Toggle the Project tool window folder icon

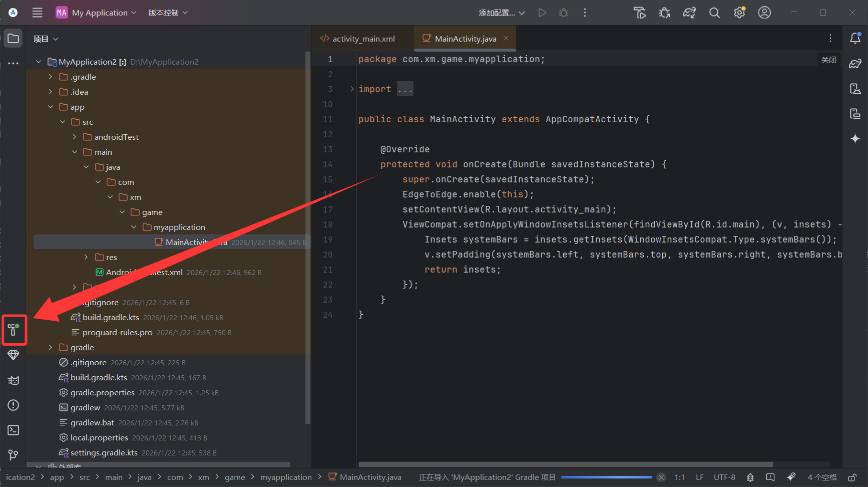(x=14, y=39)
